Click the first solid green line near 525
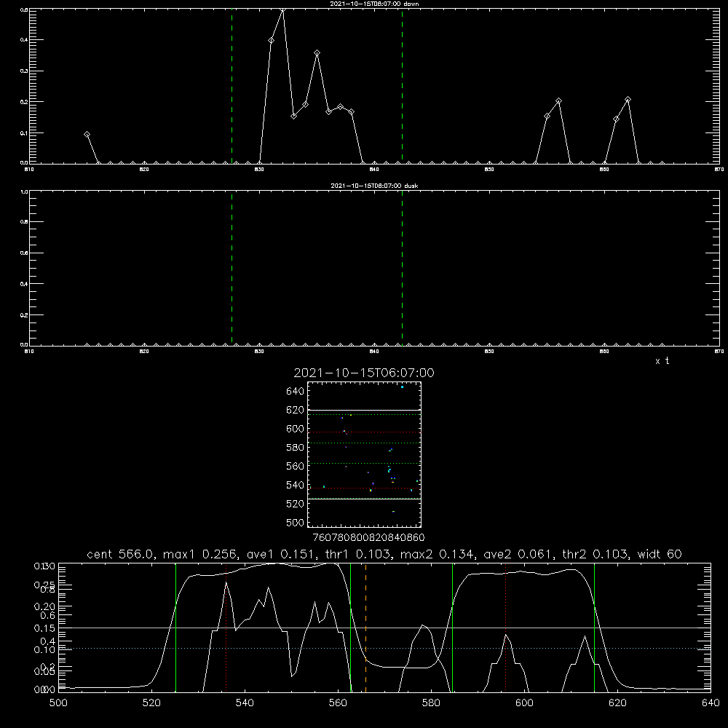Viewport: 728px width, 728px height. click(175, 628)
